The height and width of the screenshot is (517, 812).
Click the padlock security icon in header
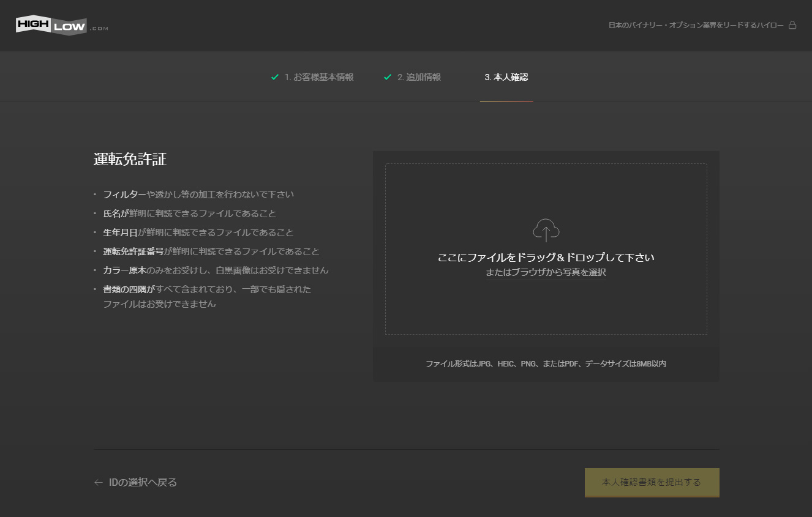(x=792, y=25)
